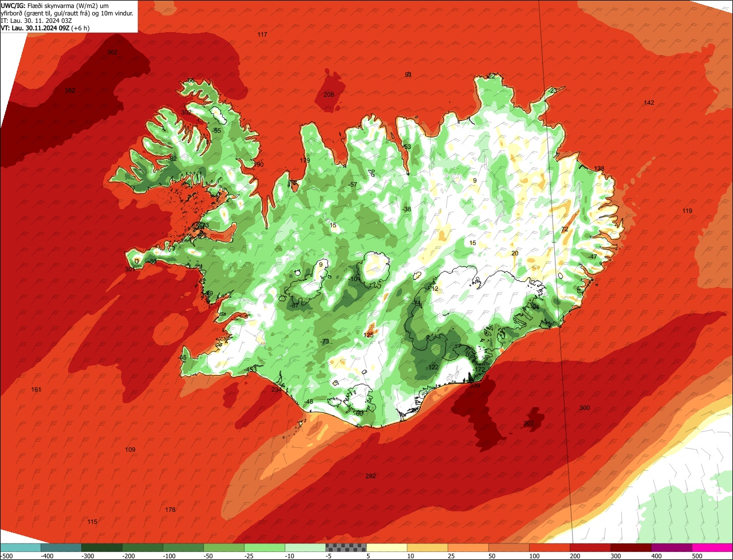Click the legend swatch between -500 and -400
The width and height of the screenshot is (733, 560).
[x=20, y=547]
